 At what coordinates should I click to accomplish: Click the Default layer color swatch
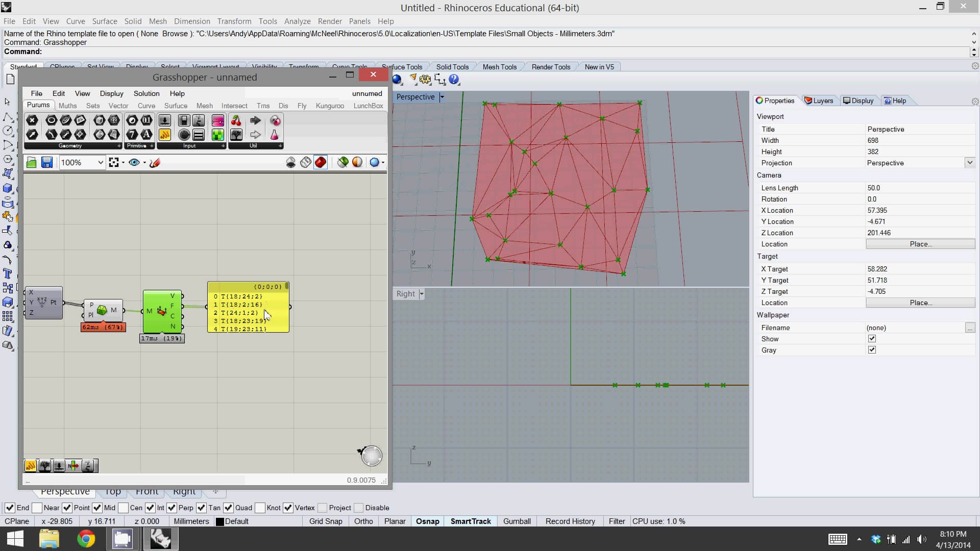tap(219, 521)
